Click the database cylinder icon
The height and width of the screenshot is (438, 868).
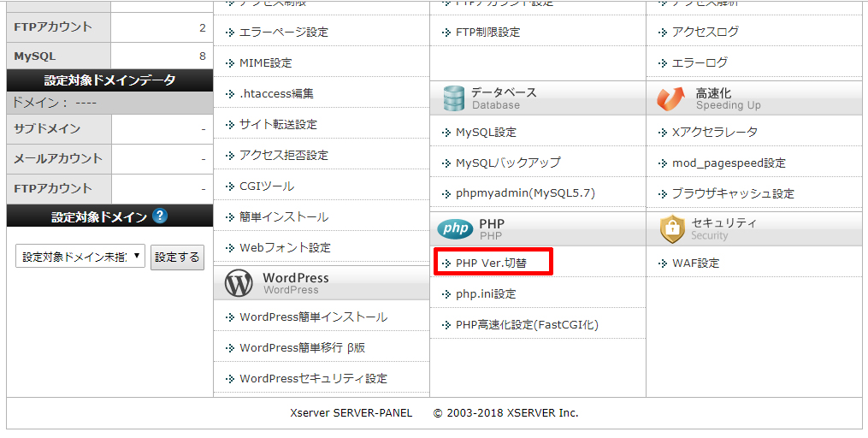(453, 98)
